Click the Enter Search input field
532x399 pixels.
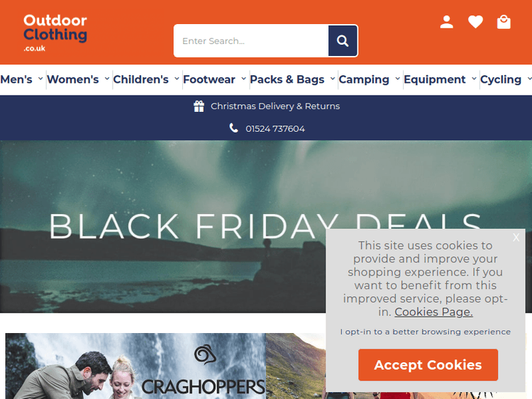pyautogui.click(x=251, y=40)
